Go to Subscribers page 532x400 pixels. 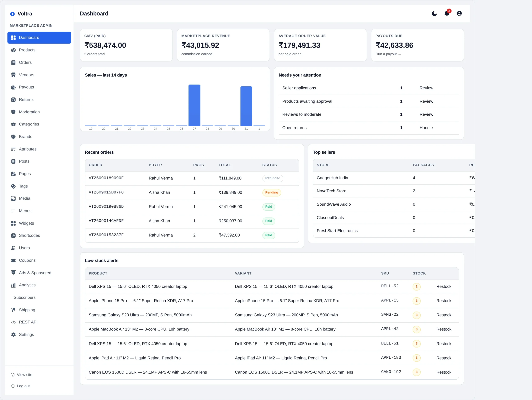coord(39,298)
